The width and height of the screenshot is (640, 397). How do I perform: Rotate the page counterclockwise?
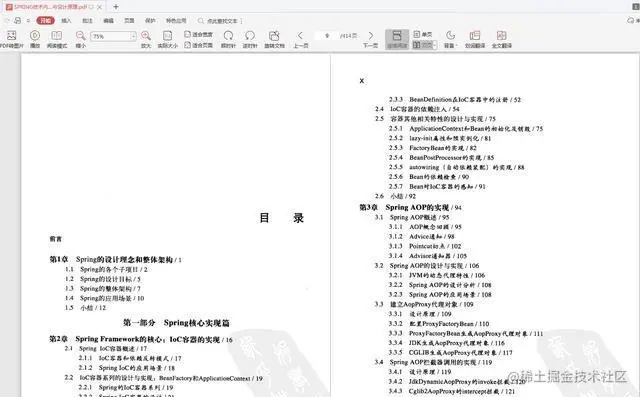250,40
